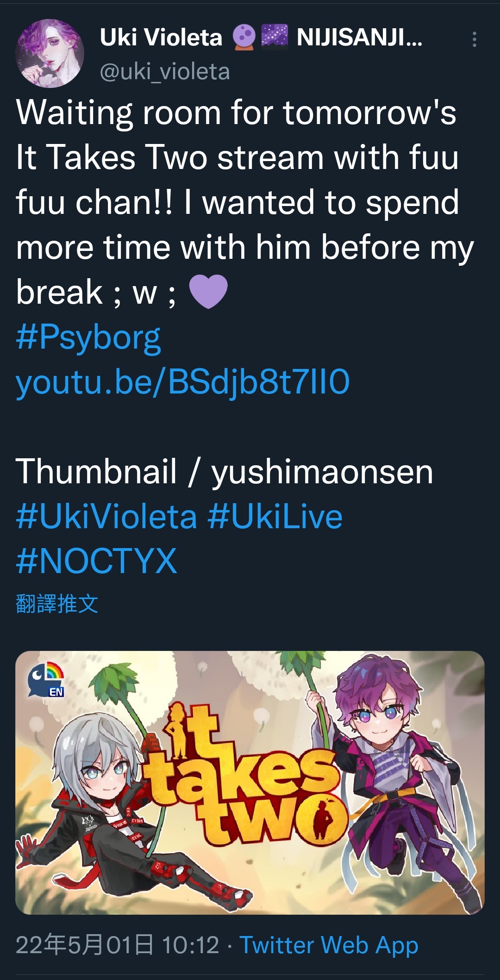Open the #UkiVioleta hashtag
The image size is (500, 980).
106,517
